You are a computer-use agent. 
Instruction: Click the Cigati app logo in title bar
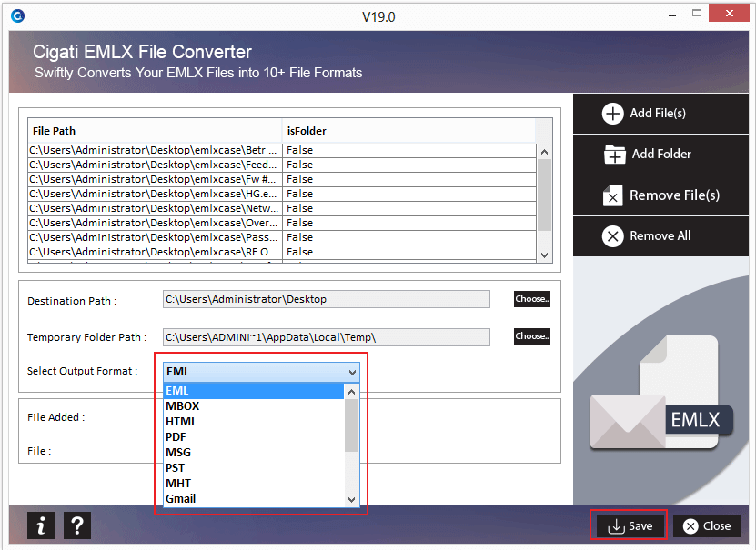pos(18,16)
